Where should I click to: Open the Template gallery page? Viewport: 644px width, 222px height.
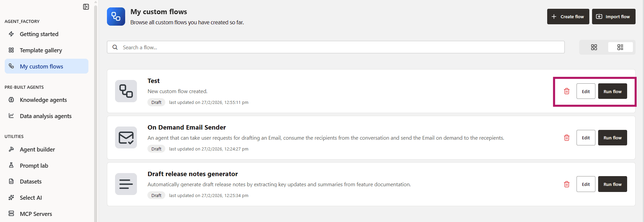41,50
